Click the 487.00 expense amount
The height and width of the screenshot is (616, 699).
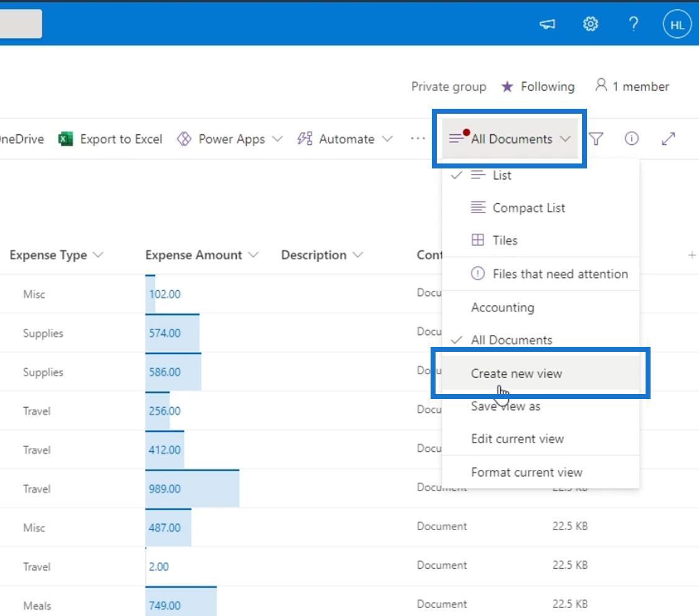tap(165, 527)
